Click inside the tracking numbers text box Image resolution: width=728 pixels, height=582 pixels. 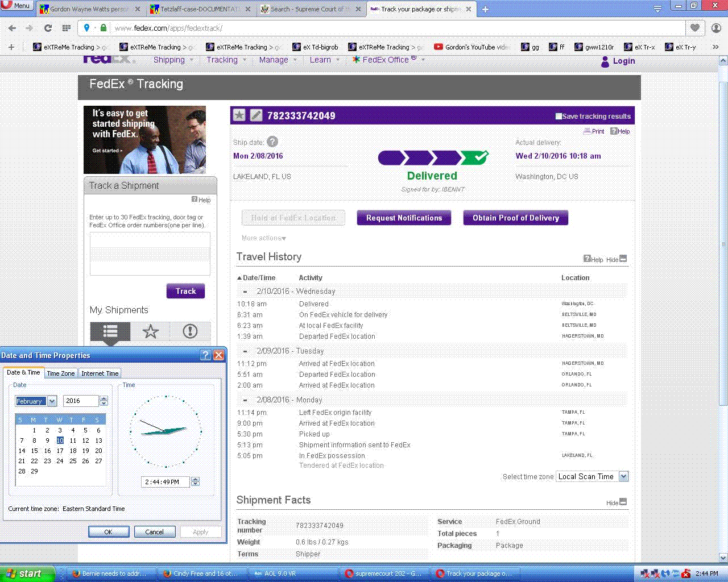[150, 254]
